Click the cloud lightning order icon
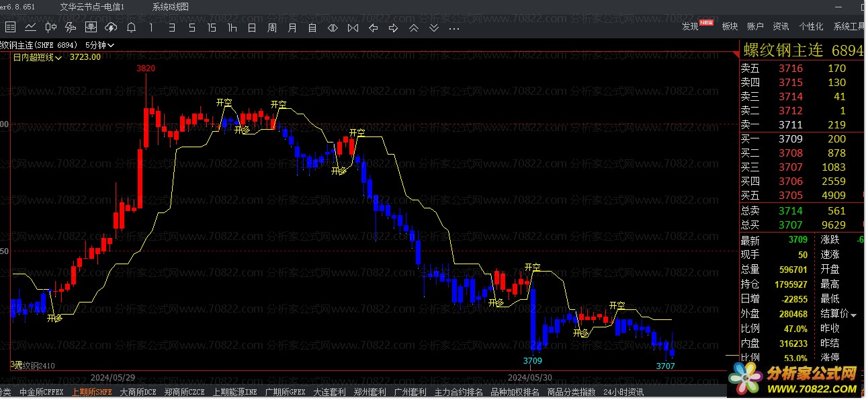Image resolution: width=868 pixels, height=400 pixels. pyautogui.click(x=111, y=28)
